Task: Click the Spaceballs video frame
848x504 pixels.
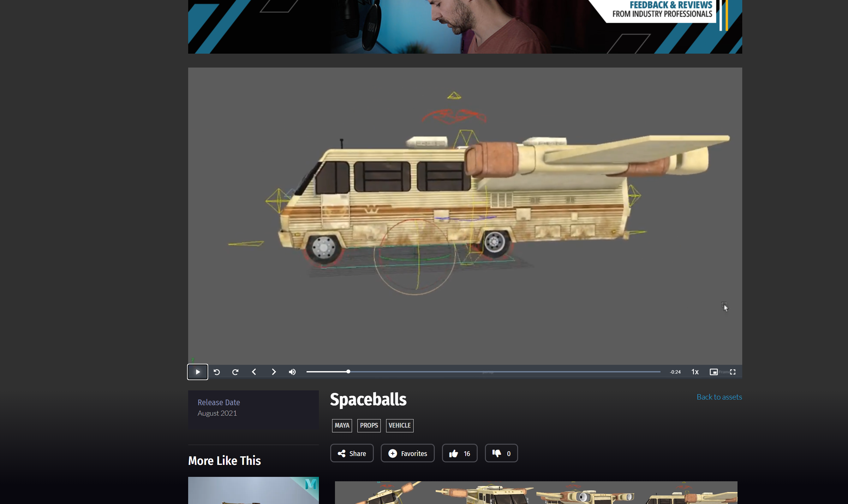Action: [x=465, y=216]
